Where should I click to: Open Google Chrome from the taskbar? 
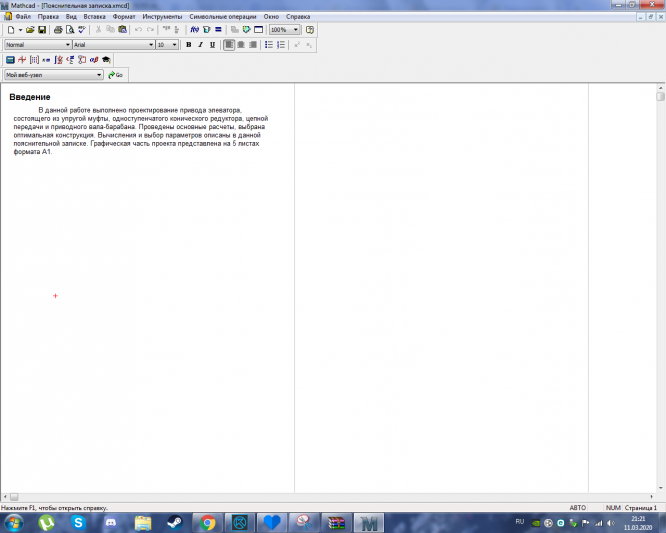pyautogui.click(x=207, y=522)
